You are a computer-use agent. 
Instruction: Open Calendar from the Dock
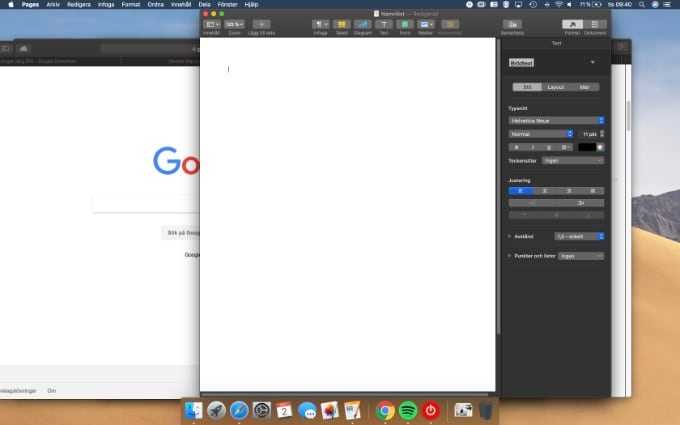pyautogui.click(x=284, y=410)
